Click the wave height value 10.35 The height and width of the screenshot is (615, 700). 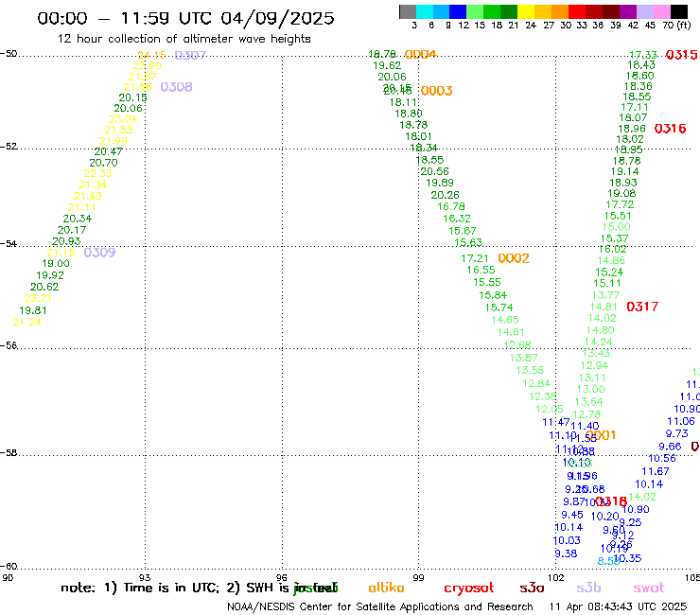(628, 558)
